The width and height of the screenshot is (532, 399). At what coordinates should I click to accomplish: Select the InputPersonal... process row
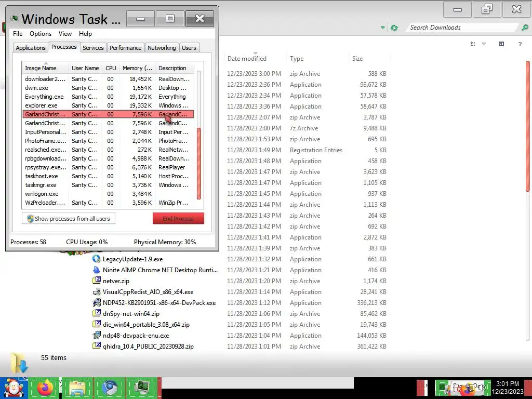[108, 132]
